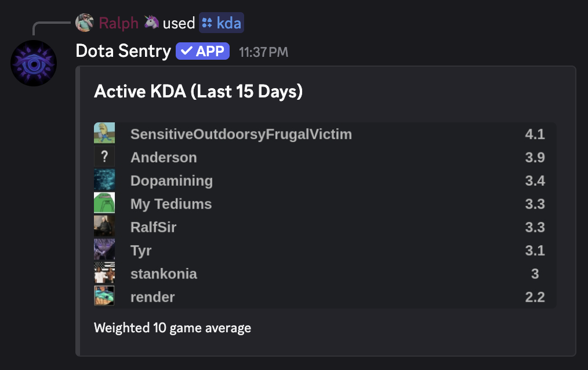
Task: Select the player name stankonia
Action: (164, 273)
